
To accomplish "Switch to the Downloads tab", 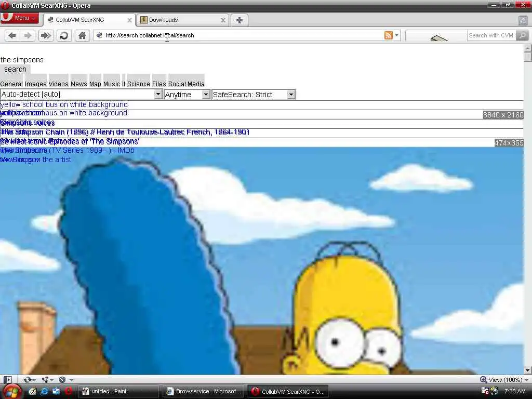I will tap(182, 20).
